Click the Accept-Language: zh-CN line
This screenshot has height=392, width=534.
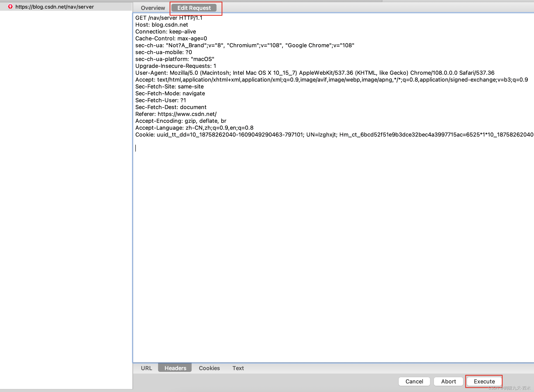[x=194, y=128]
